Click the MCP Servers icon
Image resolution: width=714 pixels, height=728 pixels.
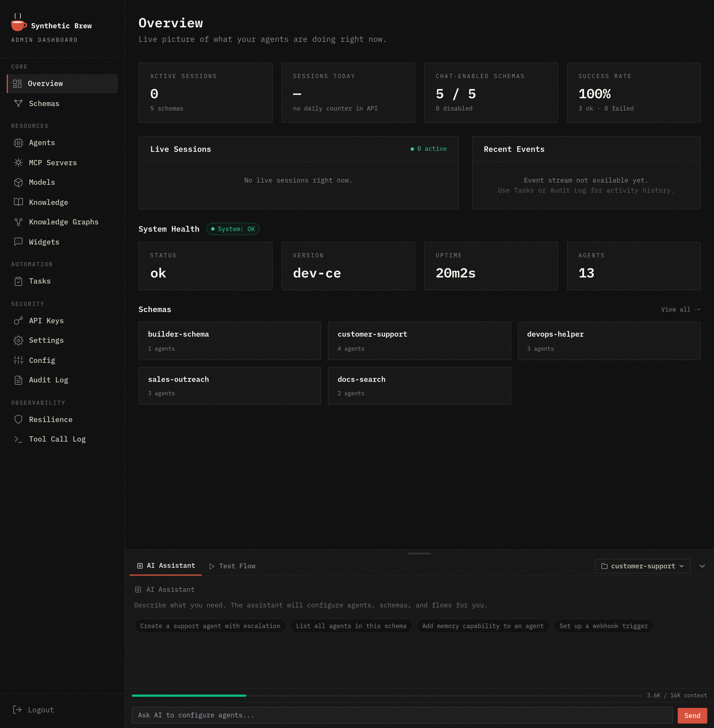[x=18, y=163]
